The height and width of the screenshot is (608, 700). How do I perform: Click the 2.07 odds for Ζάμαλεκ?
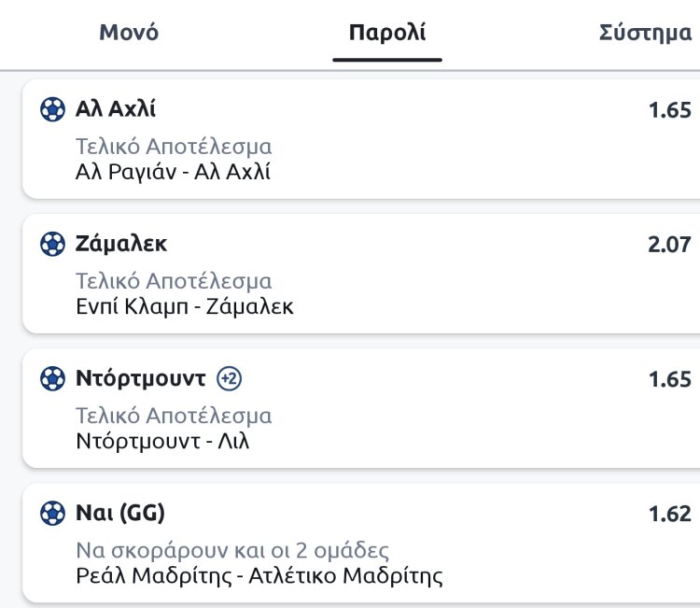tap(669, 245)
